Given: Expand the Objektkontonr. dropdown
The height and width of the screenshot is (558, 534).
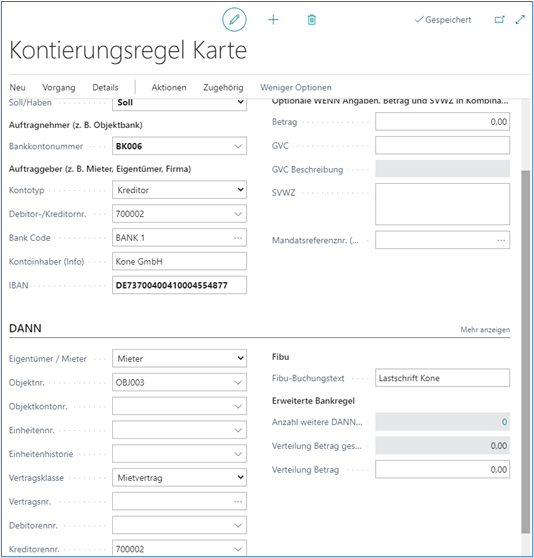Looking at the screenshot, I should pos(238,406).
